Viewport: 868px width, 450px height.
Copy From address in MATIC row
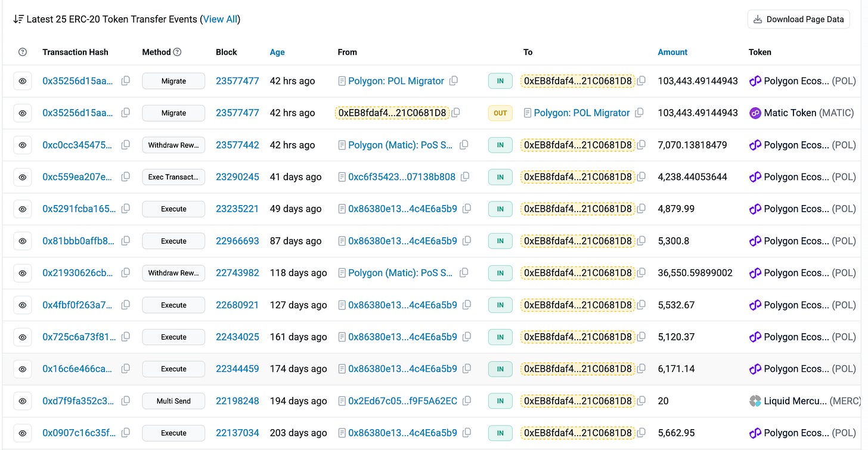coord(456,113)
